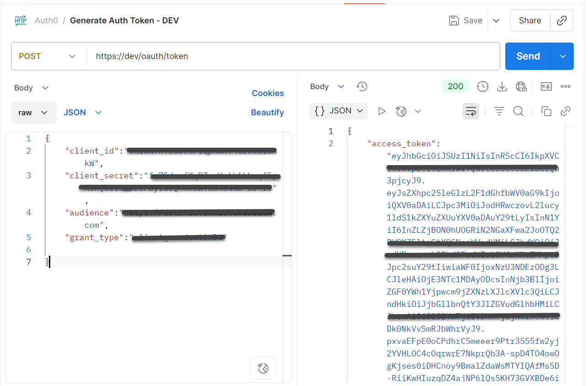Screen dimensions: 588x386
Task: Open response body history
Action: (x=362, y=86)
